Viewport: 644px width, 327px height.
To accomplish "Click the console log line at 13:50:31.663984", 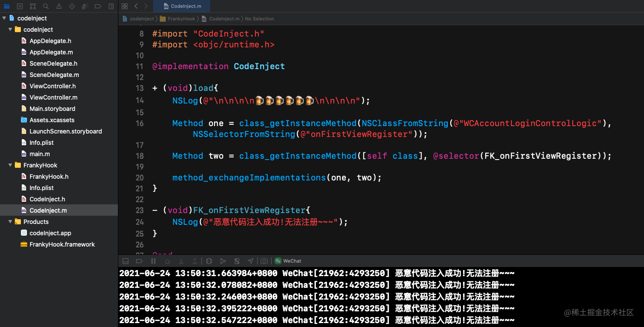I will click(x=317, y=273).
